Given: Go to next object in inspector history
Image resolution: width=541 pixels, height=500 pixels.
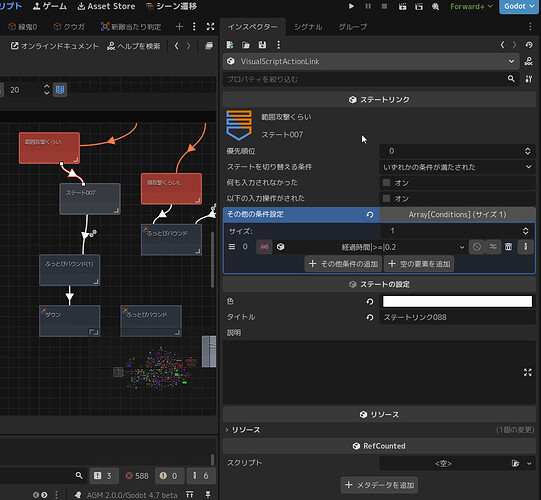Looking at the screenshot, I should pyautogui.click(x=514, y=45).
